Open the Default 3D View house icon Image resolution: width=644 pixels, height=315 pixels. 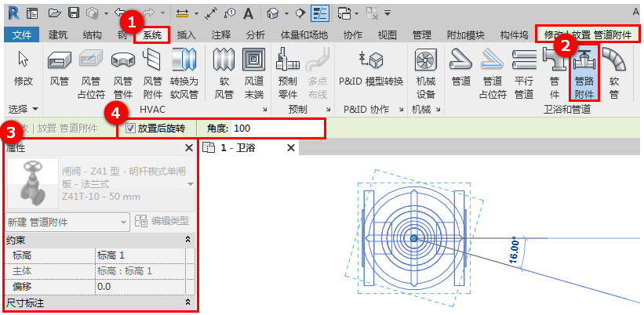[x=272, y=13]
